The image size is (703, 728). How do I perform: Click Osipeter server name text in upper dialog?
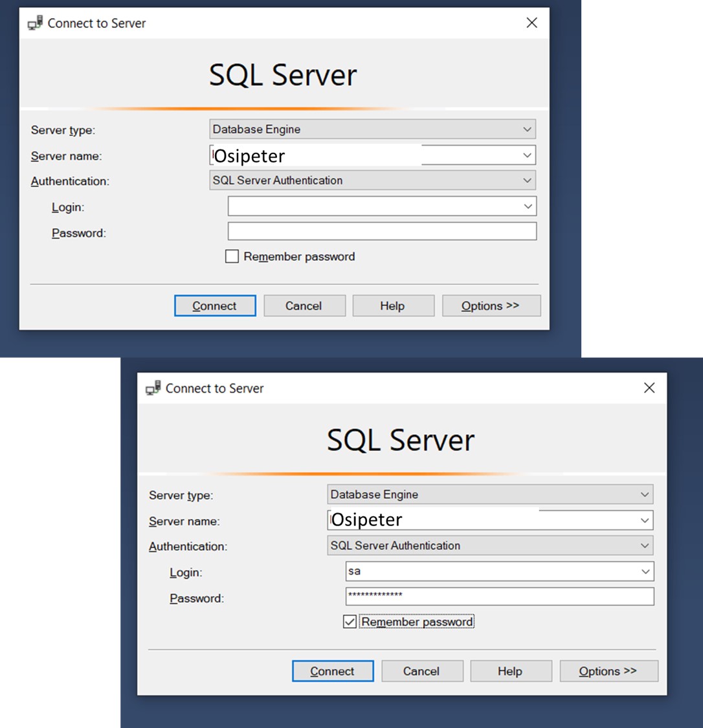coord(249,156)
